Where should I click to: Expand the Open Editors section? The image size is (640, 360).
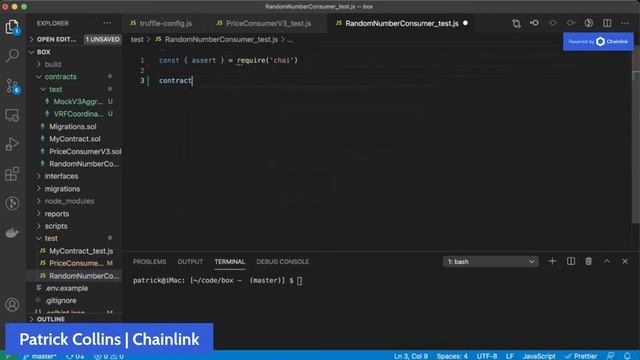(56, 39)
